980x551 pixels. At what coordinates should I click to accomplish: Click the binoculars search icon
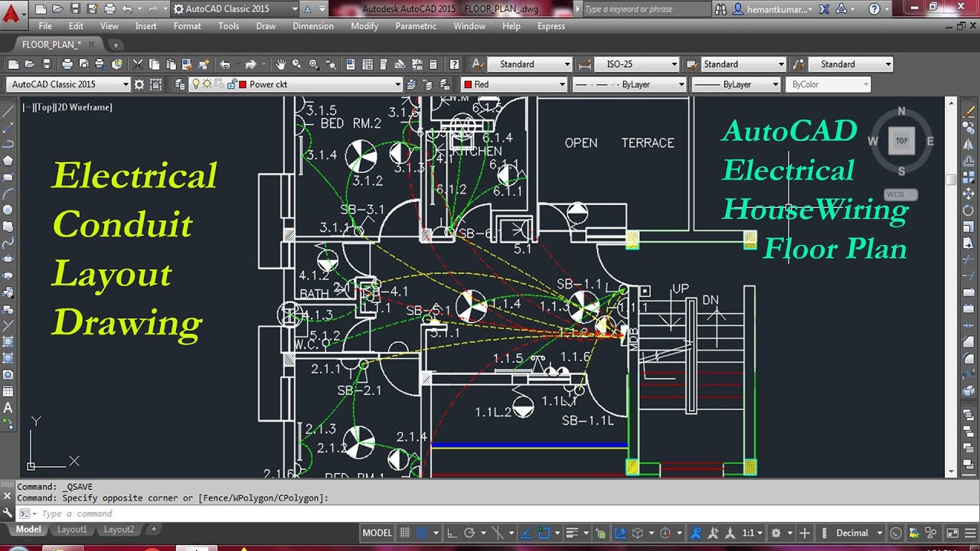click(x=721, y=9)
